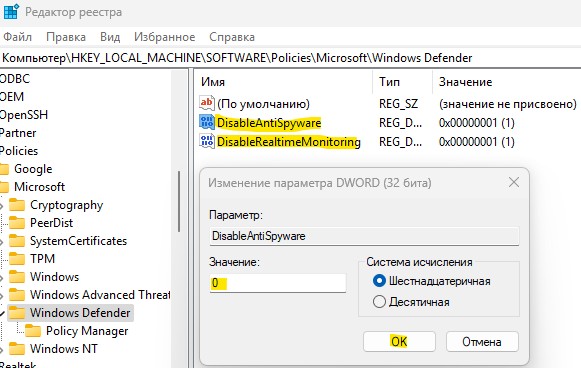Select the Windows key label
581x368 pixels.
(54, 277)
